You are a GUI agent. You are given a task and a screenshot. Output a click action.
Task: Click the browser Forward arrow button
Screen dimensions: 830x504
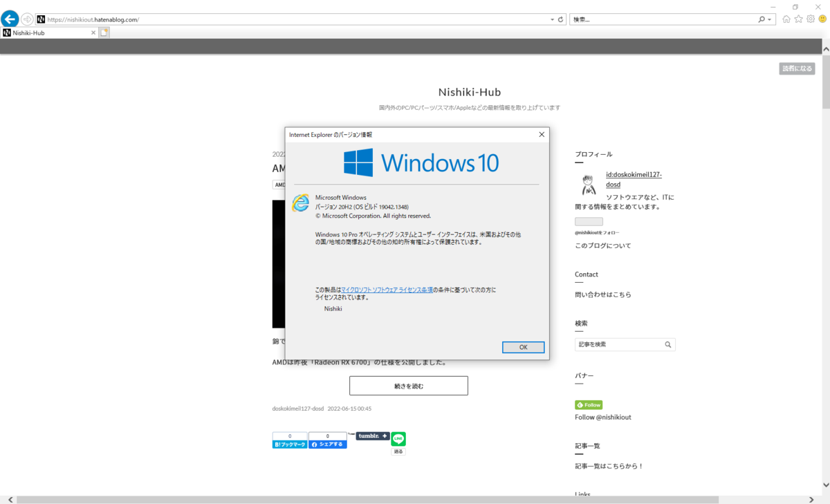27,19
